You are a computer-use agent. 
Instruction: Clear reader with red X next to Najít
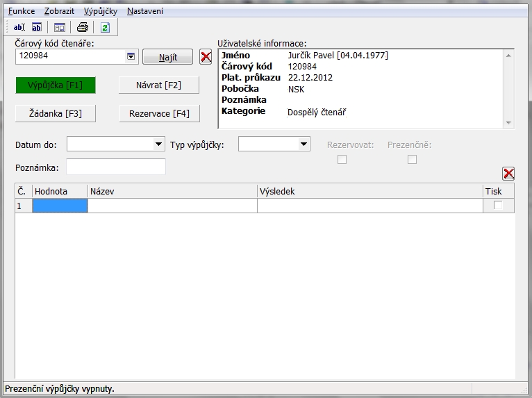[x=206, y=57]
